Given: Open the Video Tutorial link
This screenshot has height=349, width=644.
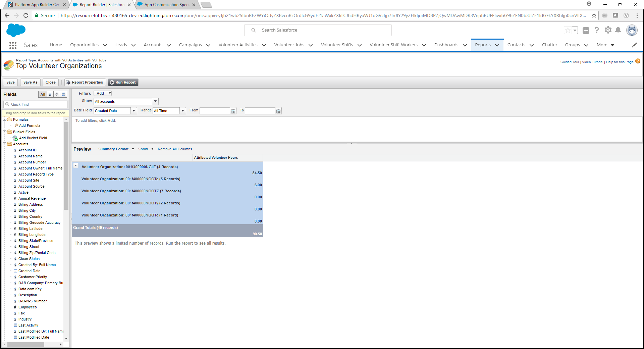Looking at the screenshot, I should [x=592, y=62].
